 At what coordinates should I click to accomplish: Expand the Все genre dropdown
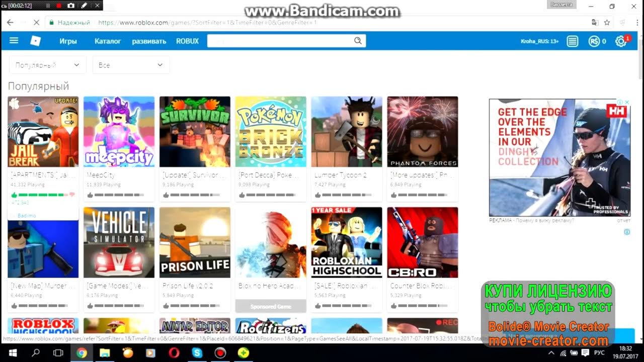point(131,65)
